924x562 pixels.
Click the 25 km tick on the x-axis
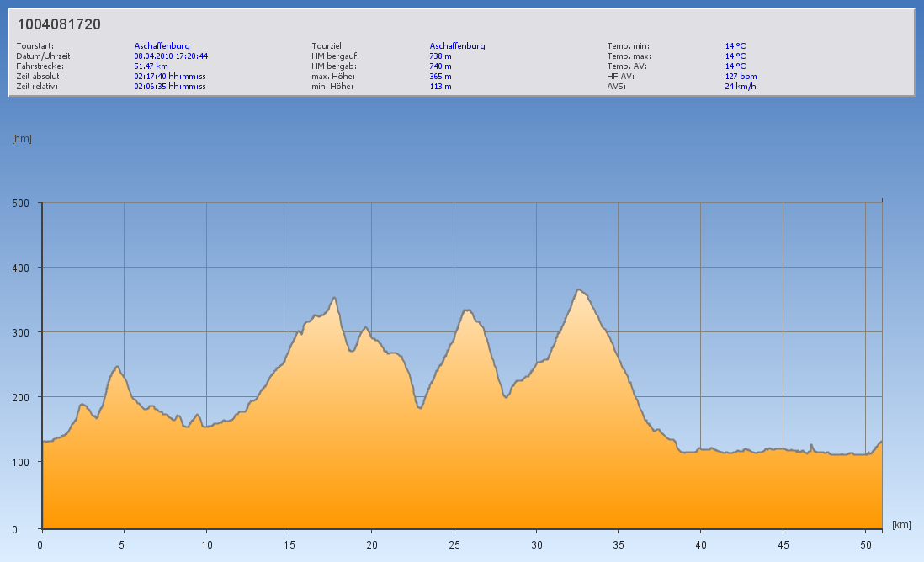454,544
